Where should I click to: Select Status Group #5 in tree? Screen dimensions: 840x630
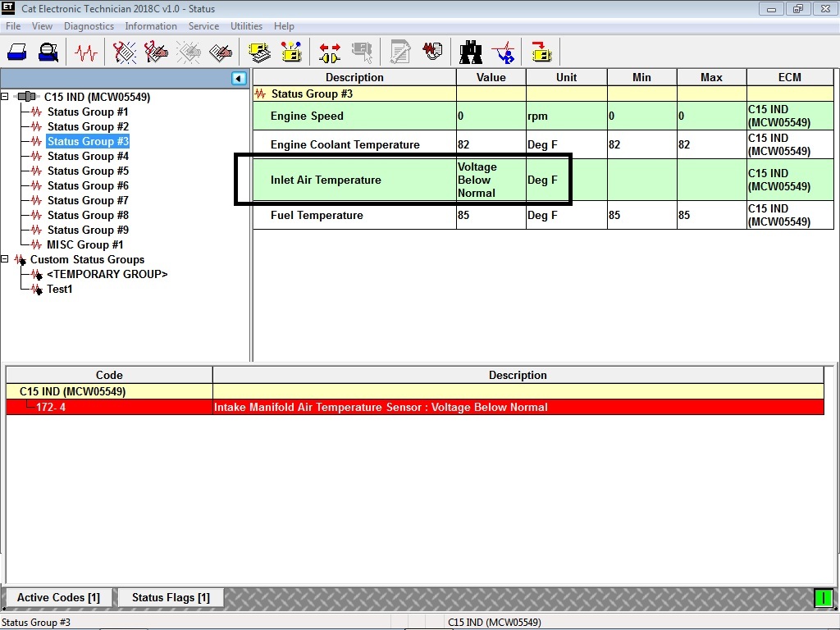[88, 171]
